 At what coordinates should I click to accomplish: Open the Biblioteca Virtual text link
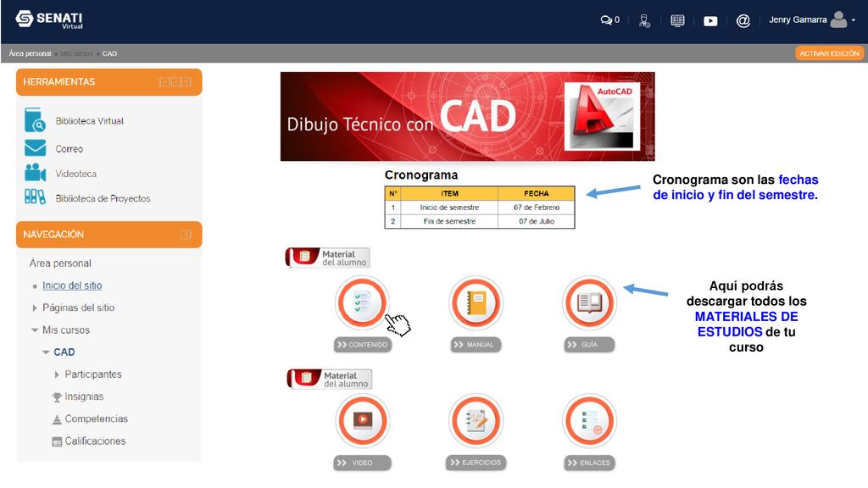pyautogui.click(x=89, y=120)
